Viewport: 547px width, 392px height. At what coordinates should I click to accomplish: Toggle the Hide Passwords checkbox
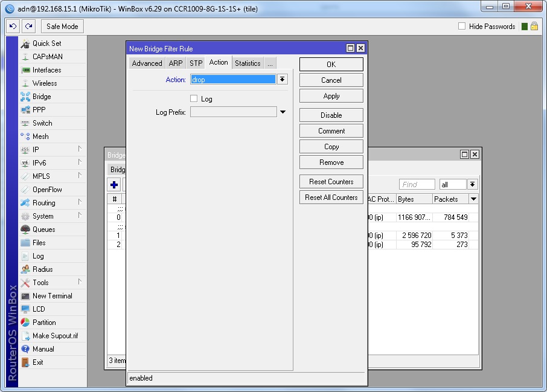(462, 27)
